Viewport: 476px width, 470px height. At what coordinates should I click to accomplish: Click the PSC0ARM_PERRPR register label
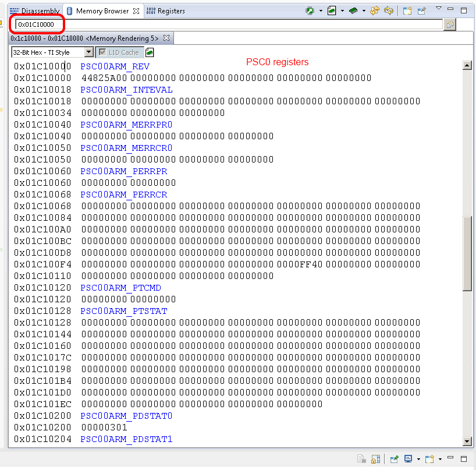123,171
